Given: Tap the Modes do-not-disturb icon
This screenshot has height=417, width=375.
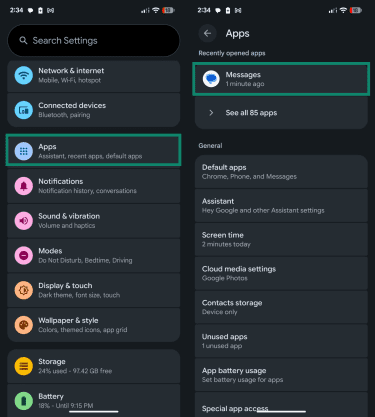Looking at the screenshot, I should point(24,256).
